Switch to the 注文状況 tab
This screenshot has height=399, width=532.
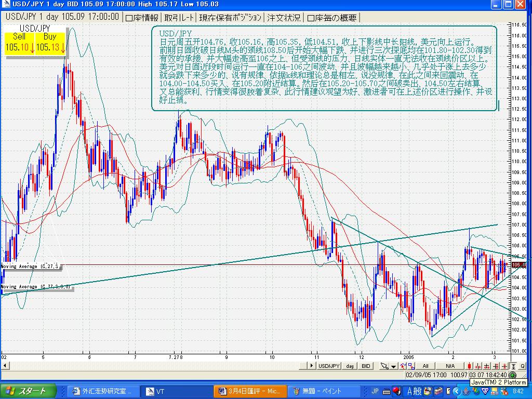284,18
